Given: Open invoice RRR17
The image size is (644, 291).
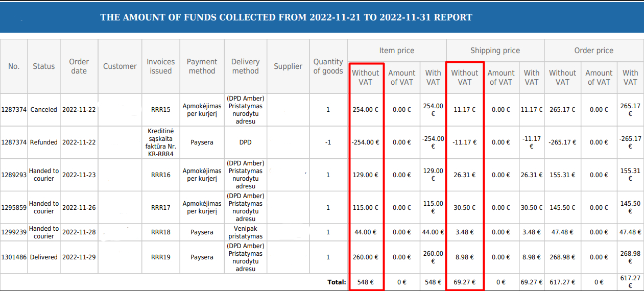Looking at the screenshot, I should 161,208.
